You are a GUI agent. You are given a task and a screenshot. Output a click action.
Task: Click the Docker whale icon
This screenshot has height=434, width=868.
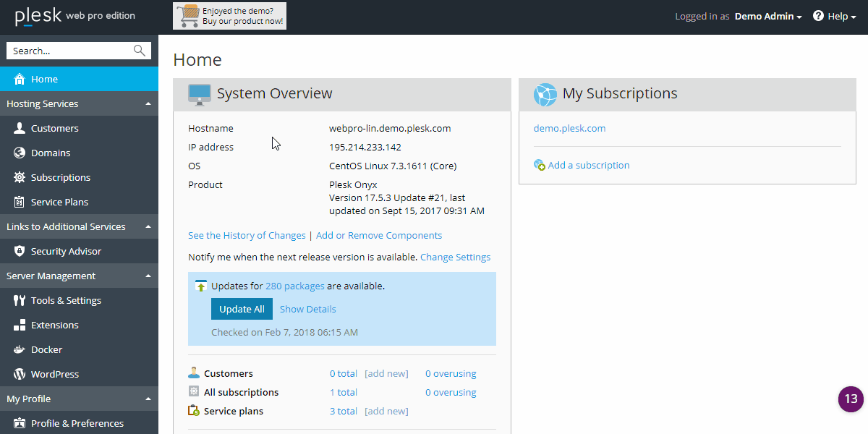pyautogui.click(x=20, y=349)
